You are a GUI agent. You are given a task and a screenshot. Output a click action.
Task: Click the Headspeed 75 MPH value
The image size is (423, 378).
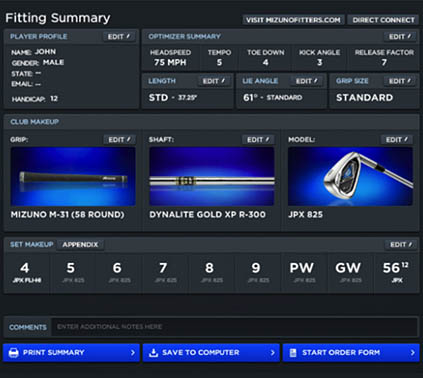(170, 62)
